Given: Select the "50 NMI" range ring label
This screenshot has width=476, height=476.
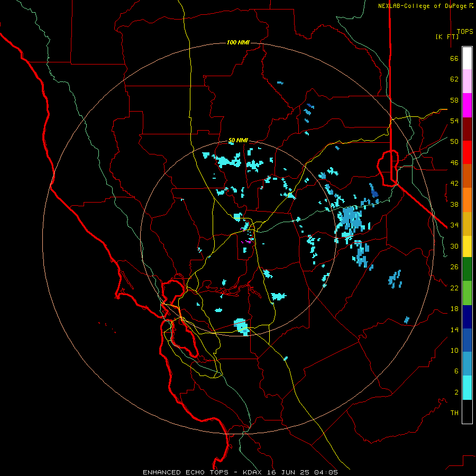Looking at the screenshot, I should (239, 140).
